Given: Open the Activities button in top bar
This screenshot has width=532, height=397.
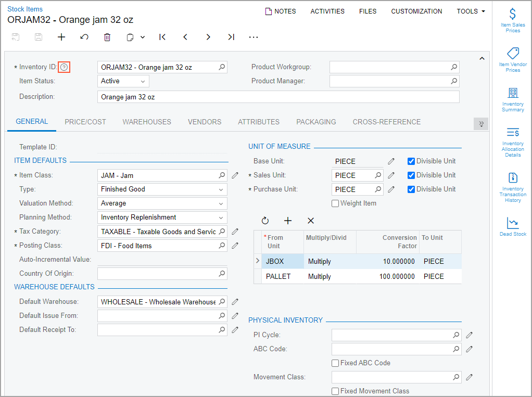Looking at the screenshot, I should pos(327,11).
